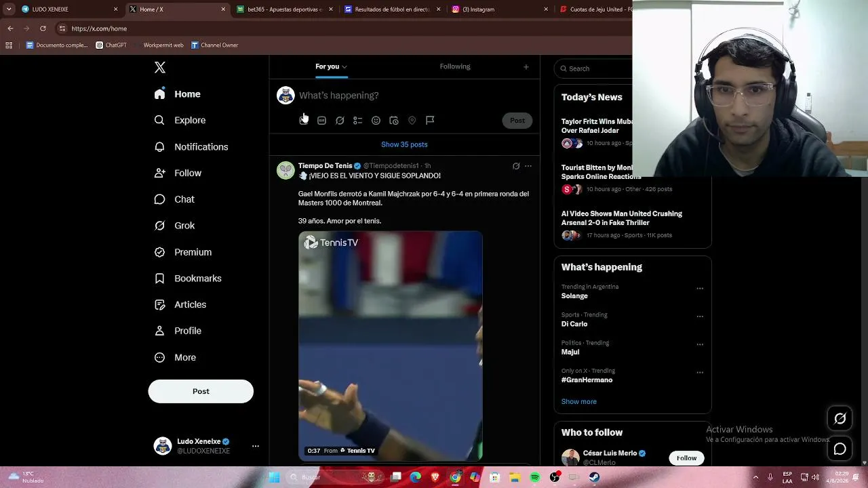Switch to the bet365 browser tab
Image resolution: width=868 pixels, height=488 pixels.
pyautogui.click(x=285, y=9)
